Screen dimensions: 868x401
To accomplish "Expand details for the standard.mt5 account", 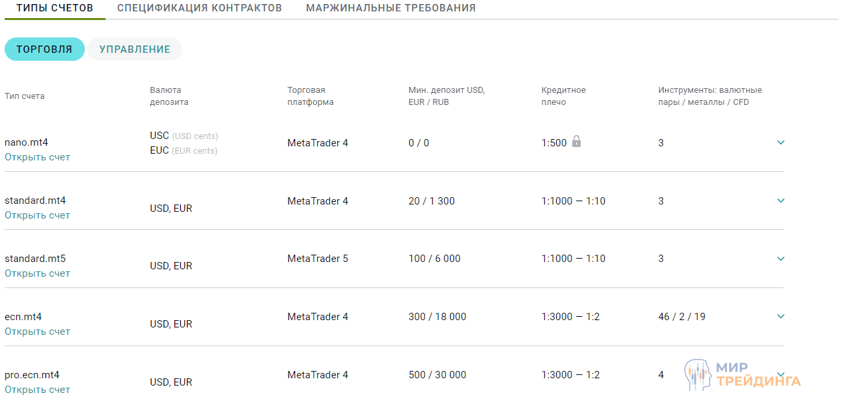I will 780,259.
